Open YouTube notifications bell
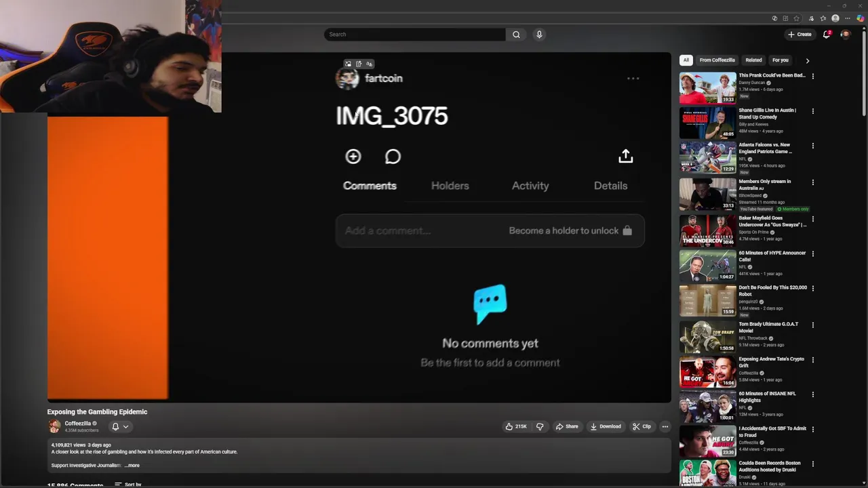 [x=827, y=35]
